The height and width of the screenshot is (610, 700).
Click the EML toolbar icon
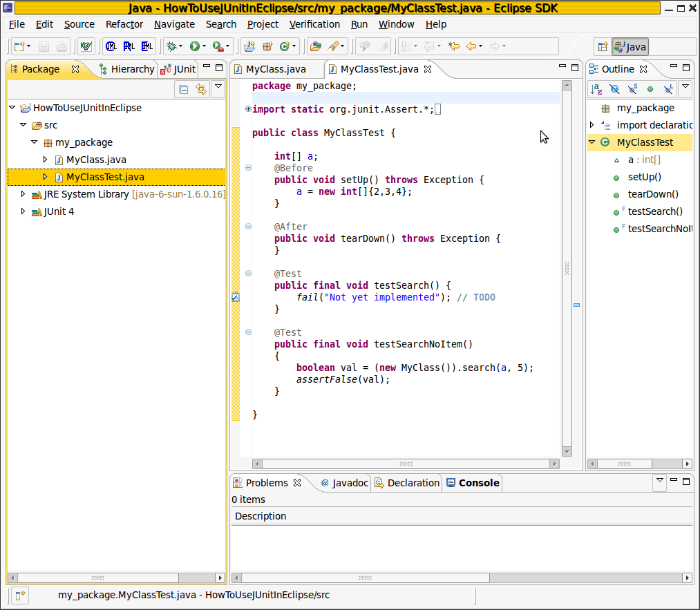tap(147, 46)
